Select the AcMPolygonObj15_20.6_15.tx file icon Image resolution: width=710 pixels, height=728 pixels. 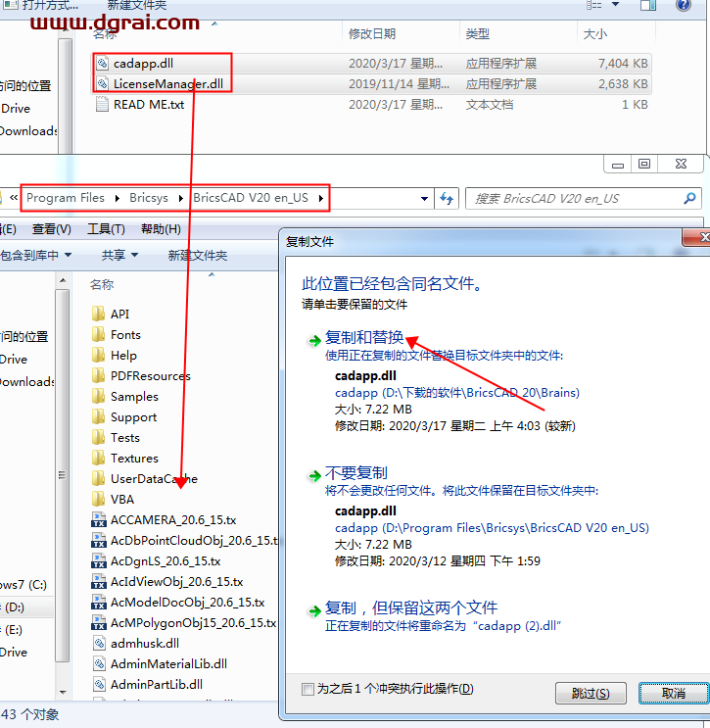click(98, 622)
